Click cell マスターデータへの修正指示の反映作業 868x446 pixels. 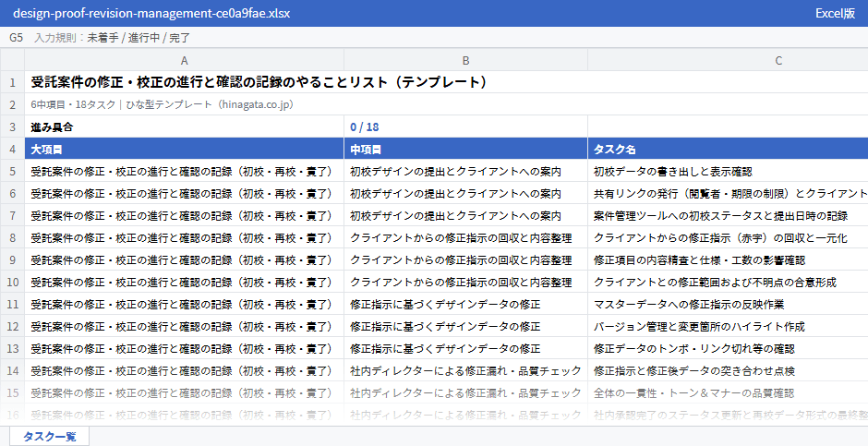coord(728,305)
